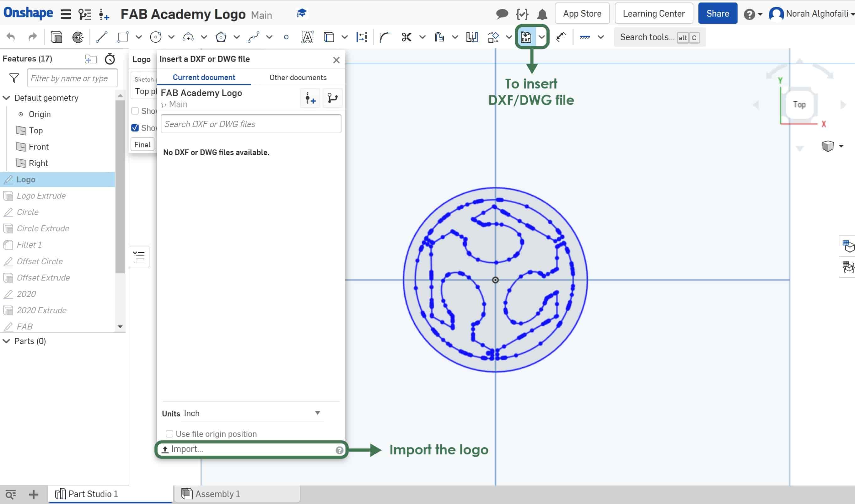Viewport: 855px width, 504px height.
Task: Select the Polygon sketch tool
Action: pyautogui.click(x=221, y=37)
